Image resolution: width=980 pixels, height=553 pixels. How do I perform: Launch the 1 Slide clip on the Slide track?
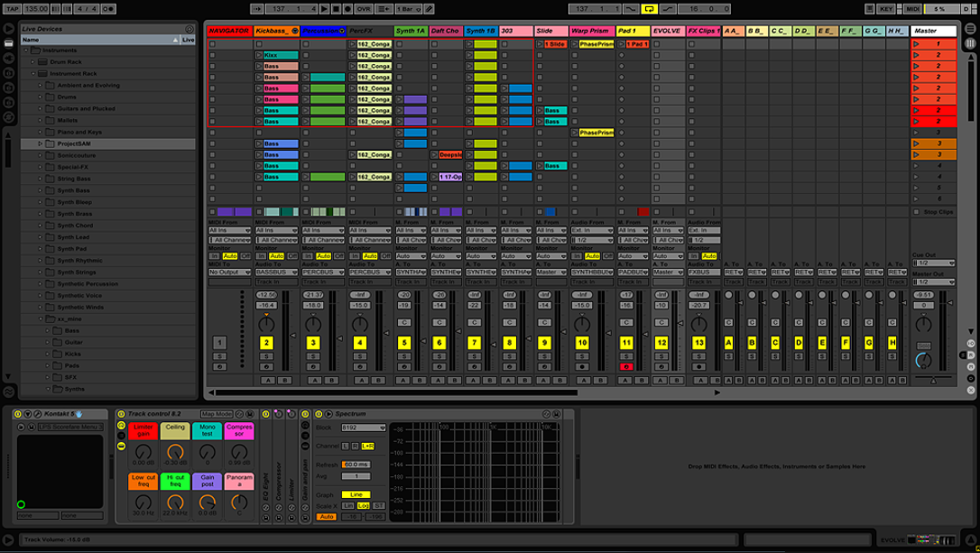coord(540,43)
